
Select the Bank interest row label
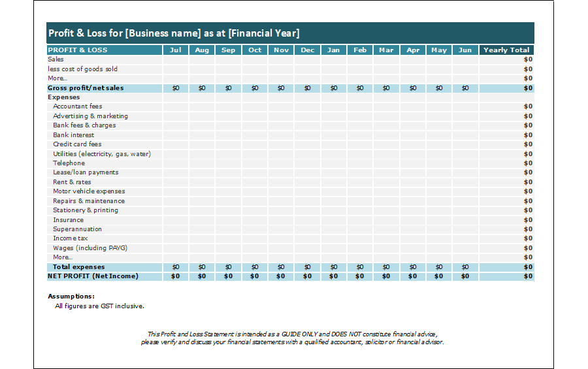(73, 135)
